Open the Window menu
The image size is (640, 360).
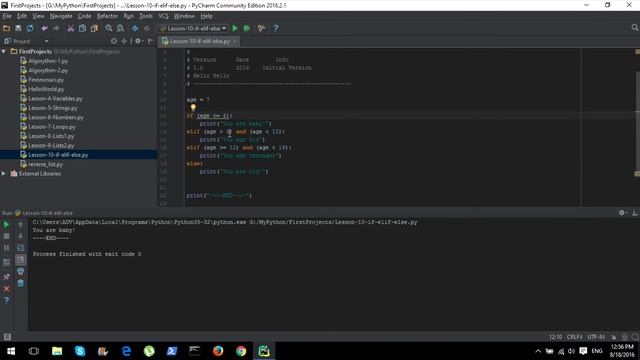[x=184, y=16]
